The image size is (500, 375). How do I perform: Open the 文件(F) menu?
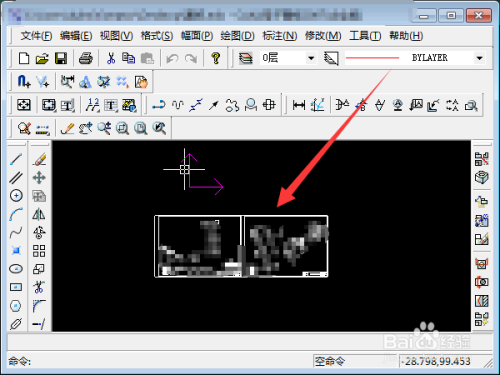(x=36, y=36)
